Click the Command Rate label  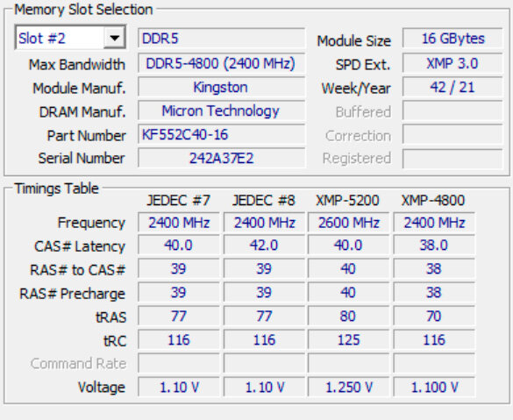[78, 363]
